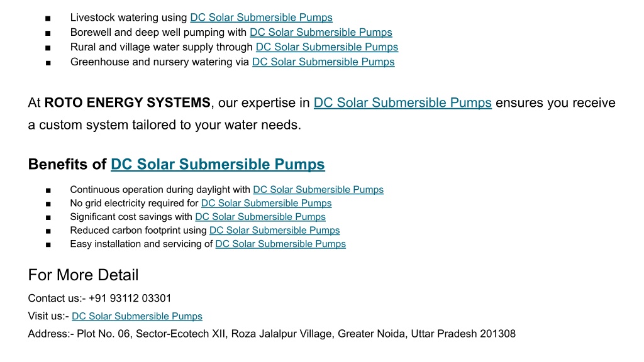Follow the 'Significant cost savings with' link
The image size is (644, 362).
point(260,217)
